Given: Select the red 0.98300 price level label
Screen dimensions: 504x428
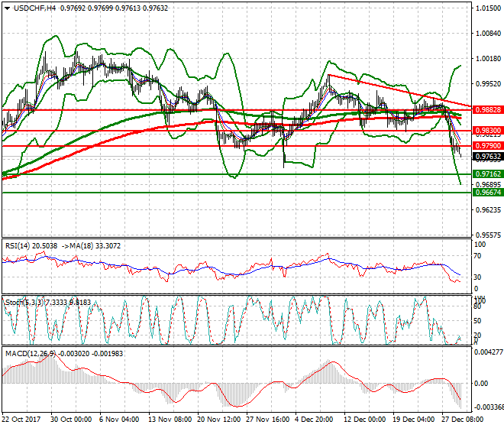Looking at the screenshot, I should click(488, 131).
